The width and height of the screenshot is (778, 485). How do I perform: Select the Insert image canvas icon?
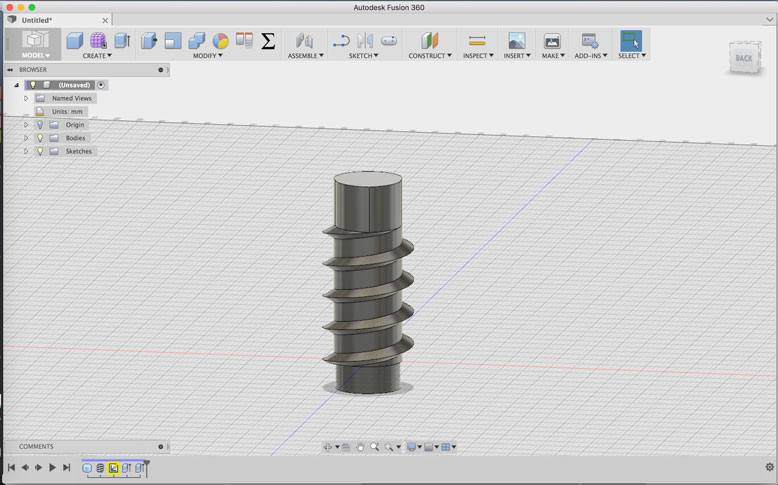pyautogui.click(x=517, y=41)
